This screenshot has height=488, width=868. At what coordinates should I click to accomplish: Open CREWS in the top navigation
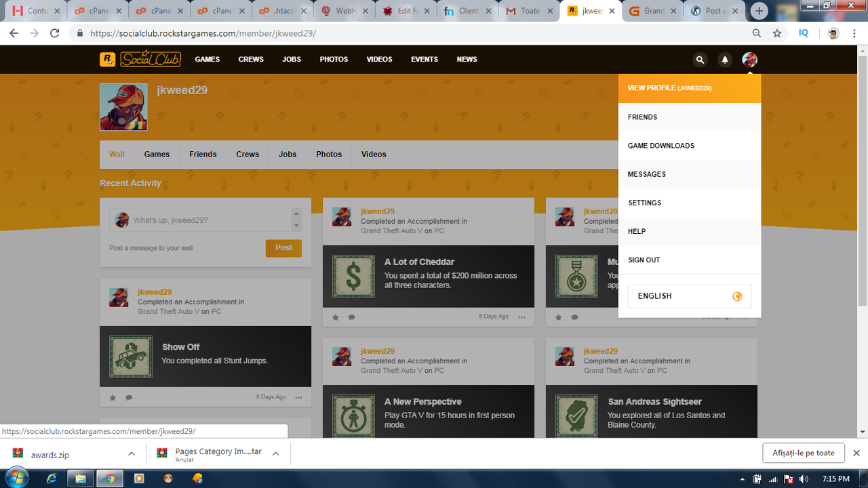[x=251, y=60]
